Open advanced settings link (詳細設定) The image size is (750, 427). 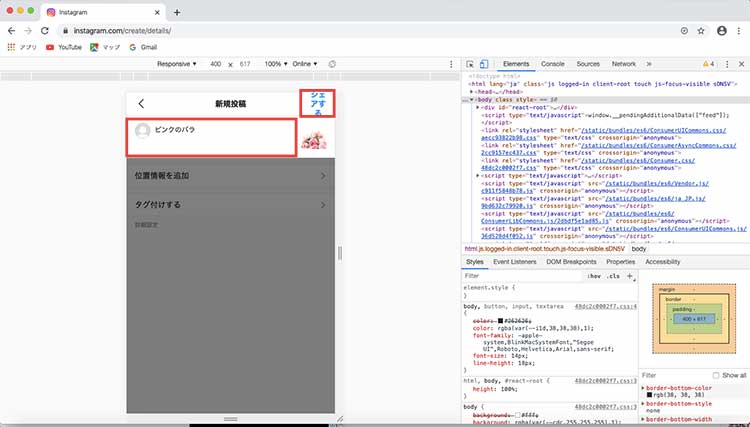146,225
